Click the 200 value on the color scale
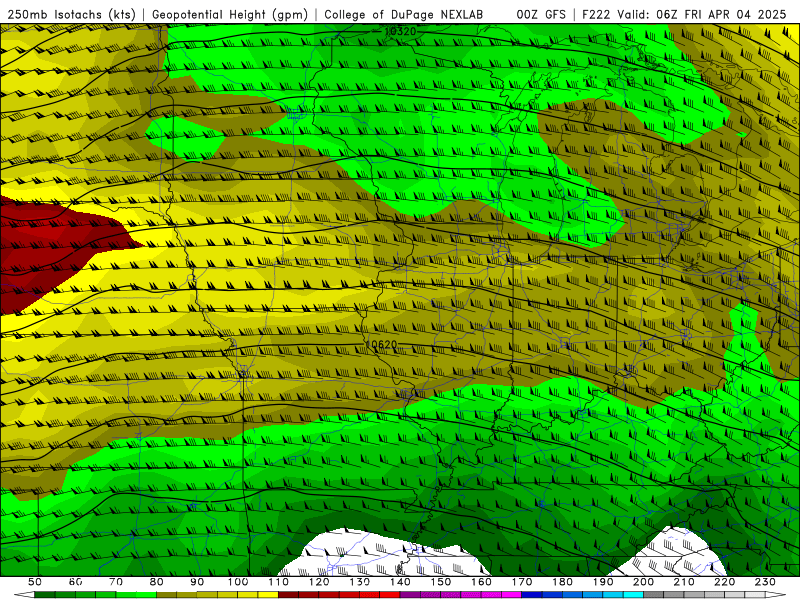Image resolution: width=800 pixels, height=600 pixels. click(643, 582)
